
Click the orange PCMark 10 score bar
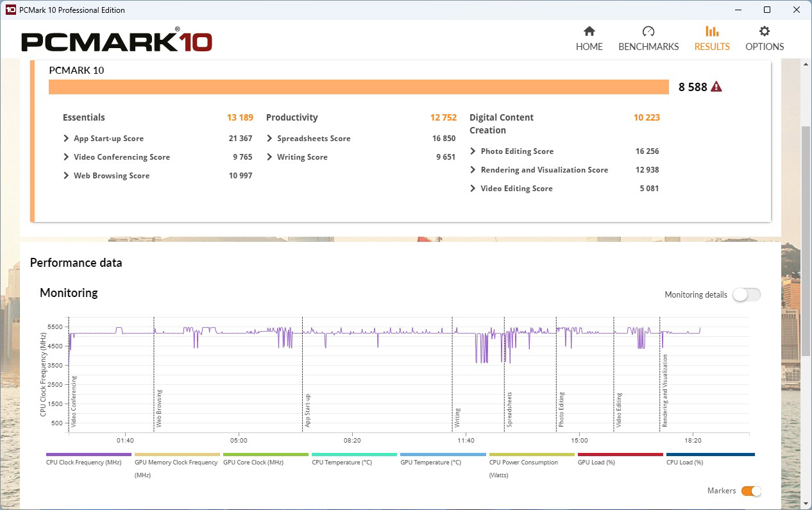[x=359, y=87]
